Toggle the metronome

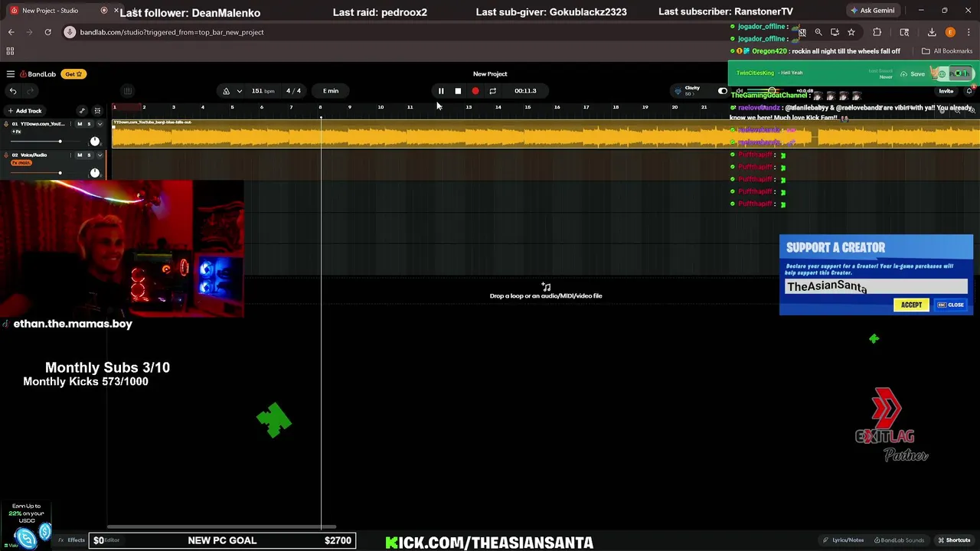click(x=226, y=91)
